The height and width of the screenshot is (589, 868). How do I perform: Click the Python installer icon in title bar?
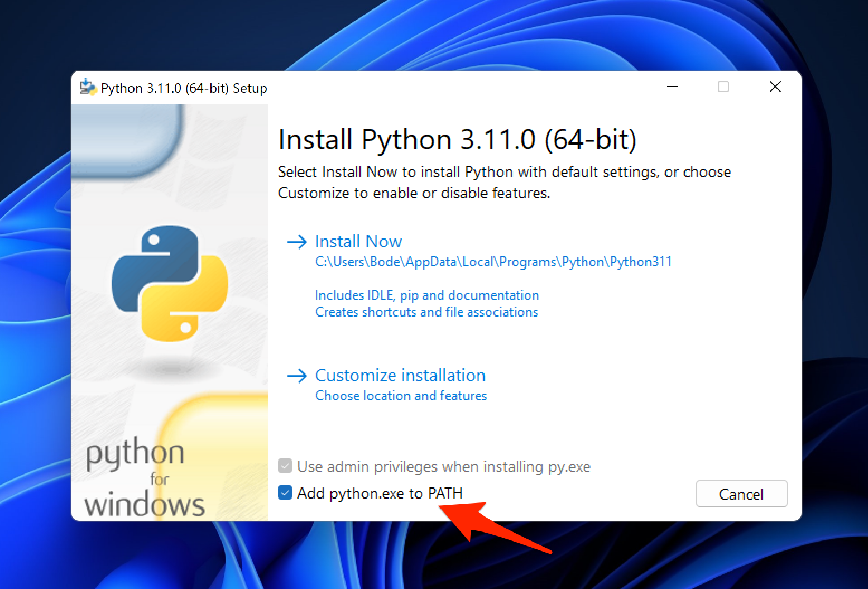coord(88,88)
